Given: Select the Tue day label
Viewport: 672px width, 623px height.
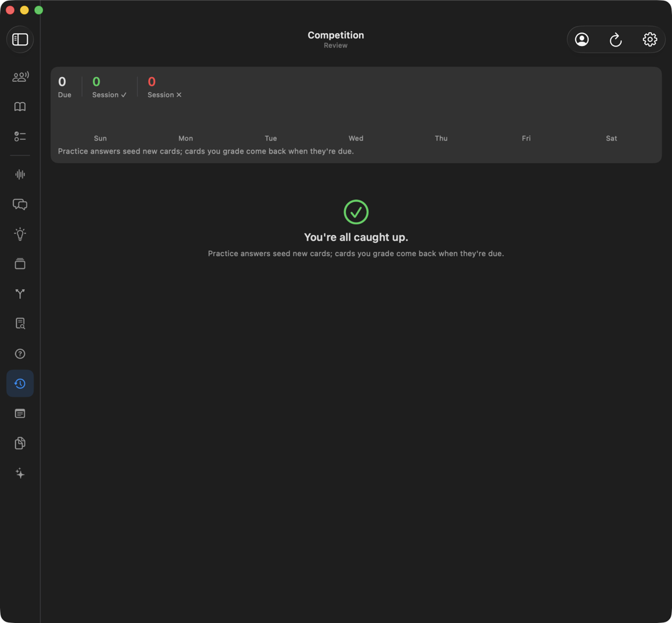Looking at the screenshot, I should 271,138.
